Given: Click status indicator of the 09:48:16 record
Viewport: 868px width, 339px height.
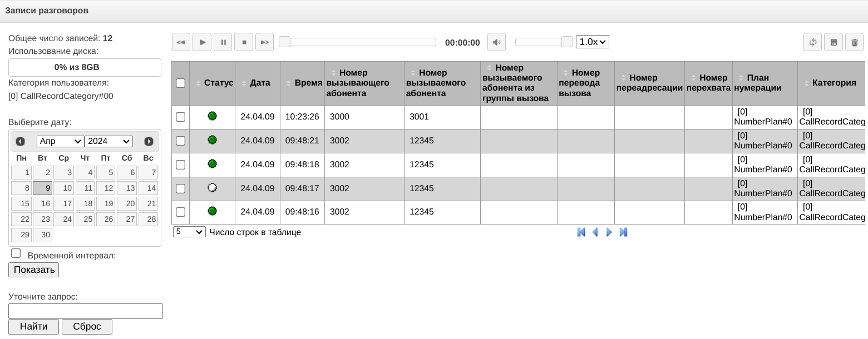Looking at the screenshot, I should pyautogui.click(x=212, y=211).
